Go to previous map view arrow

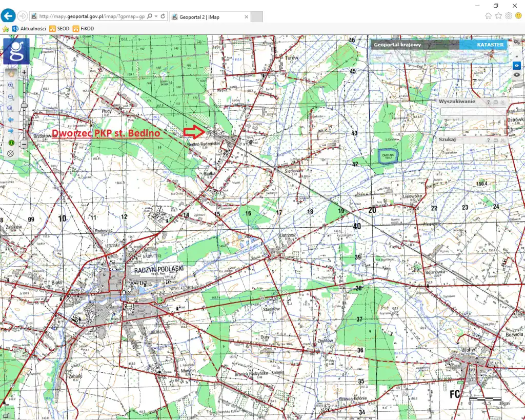point(10,119)
